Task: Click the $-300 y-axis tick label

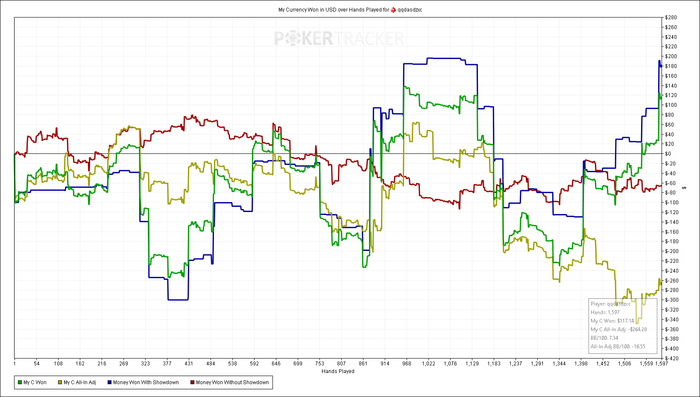Action: click(x=672, y=300)
